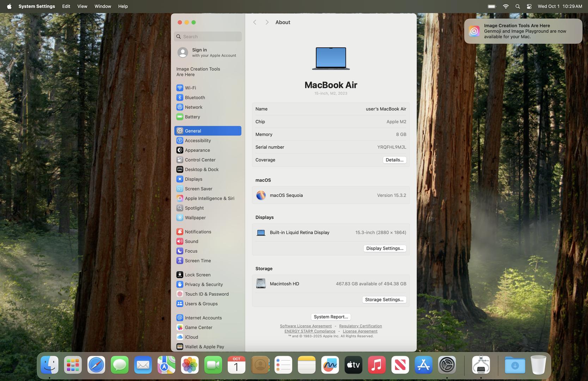Image resolution: width=588 pixels, height=381 pixels.
Task: Click the sidebar Search field
Action: pyautogui.click(x=208, y=37)
